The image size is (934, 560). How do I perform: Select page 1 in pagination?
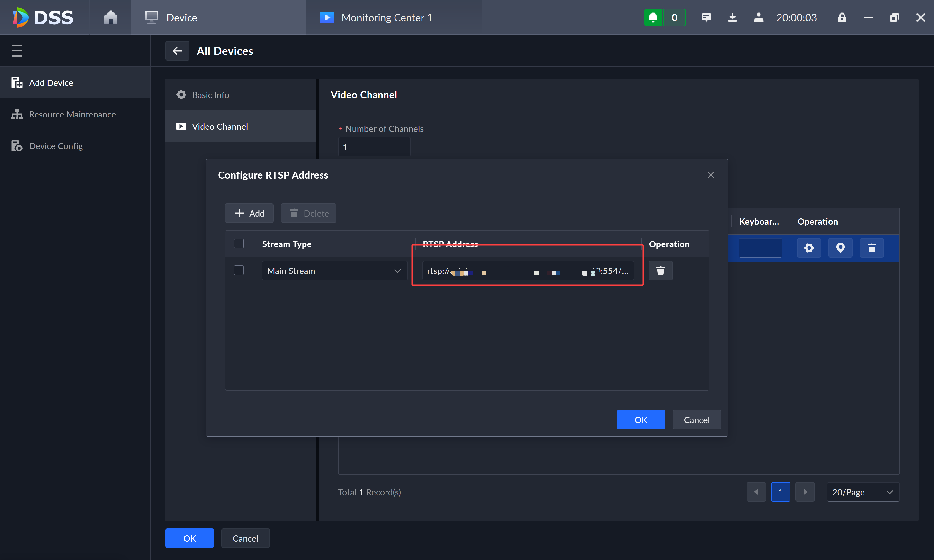tap(781, 492)
